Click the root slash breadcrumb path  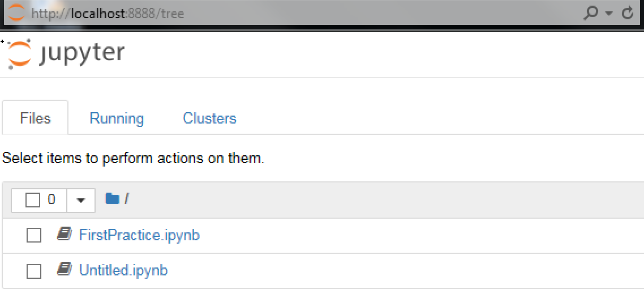127,199
